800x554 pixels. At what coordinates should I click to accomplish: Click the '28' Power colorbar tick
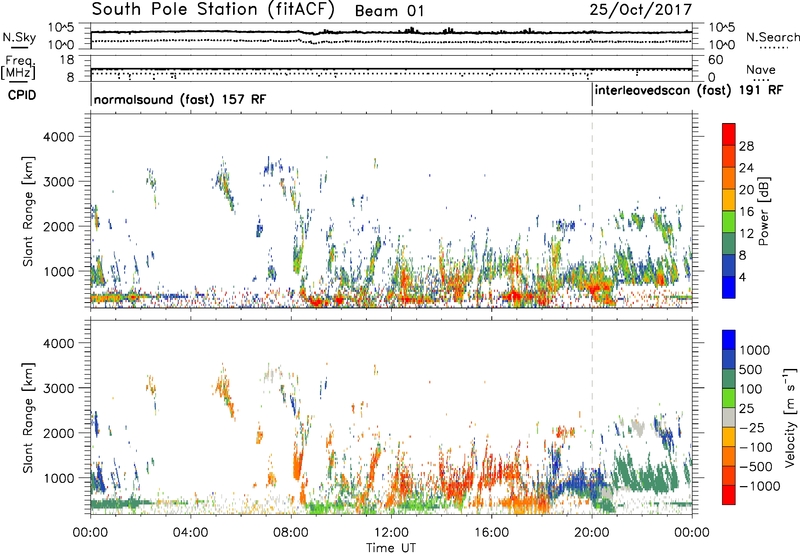pos(746,146)
